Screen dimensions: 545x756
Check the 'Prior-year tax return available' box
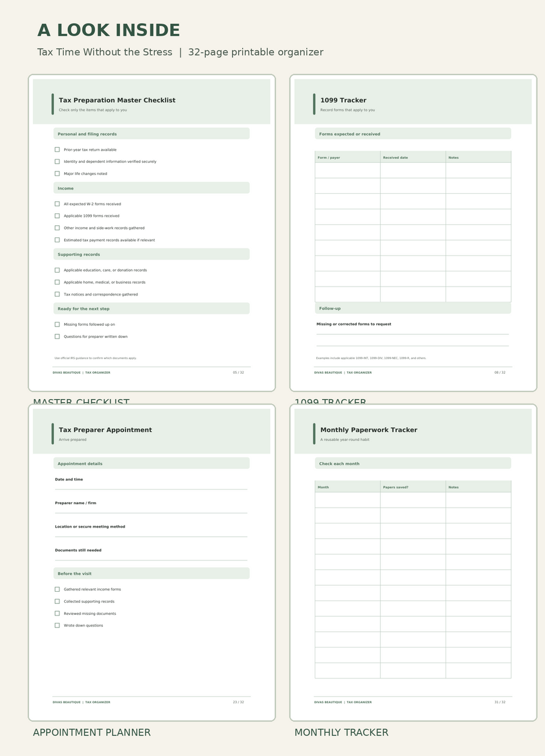pyautogui.click(x=57, y=150)
